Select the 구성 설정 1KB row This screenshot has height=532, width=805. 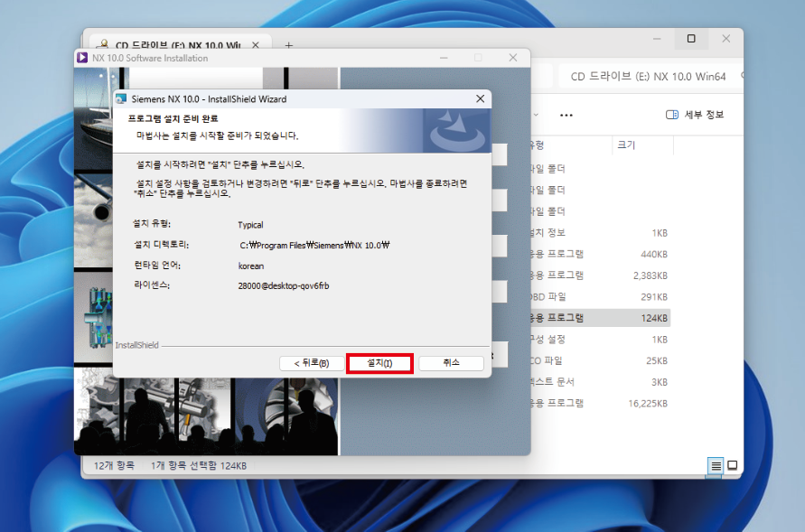(x=601, y=339)
